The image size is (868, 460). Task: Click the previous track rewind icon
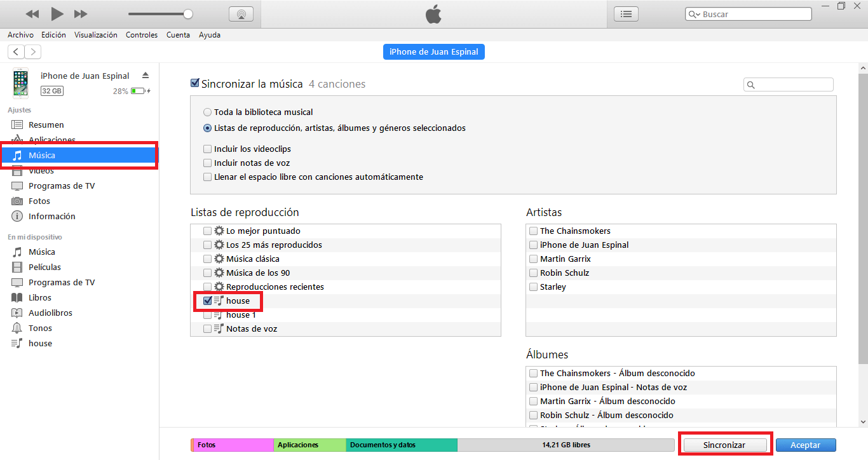click(x=32, y=14)
